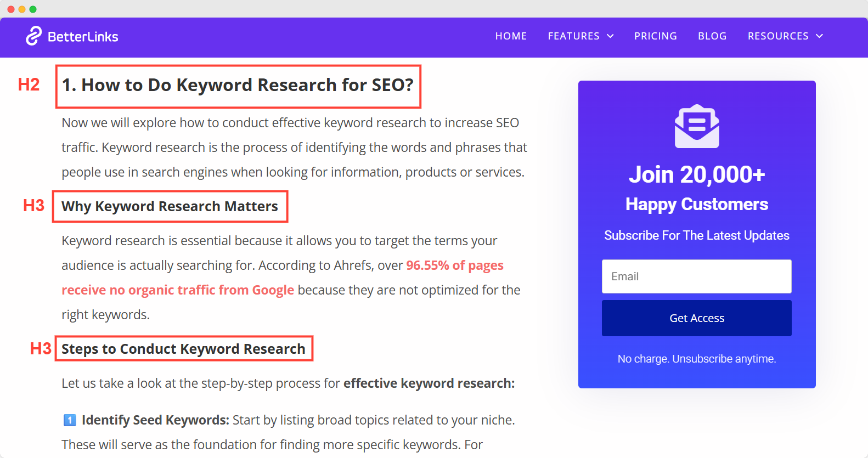Click the Join 20,000+ headline text

pyautogui.click(x=696, y=174)
